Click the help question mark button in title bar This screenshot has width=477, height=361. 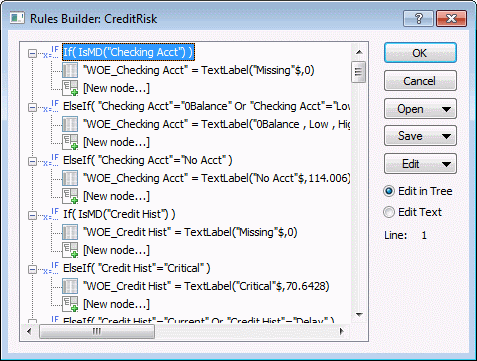click(x=418, y=18)
